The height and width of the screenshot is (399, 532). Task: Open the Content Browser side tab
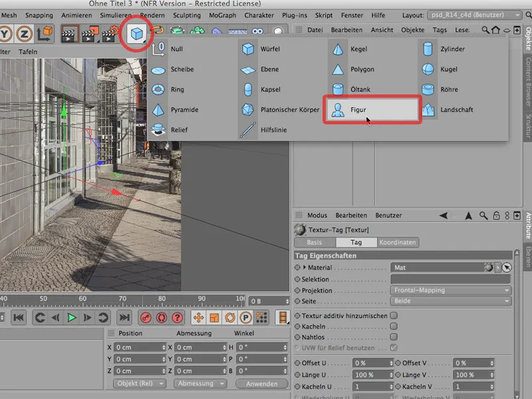[x=528, y=82]
